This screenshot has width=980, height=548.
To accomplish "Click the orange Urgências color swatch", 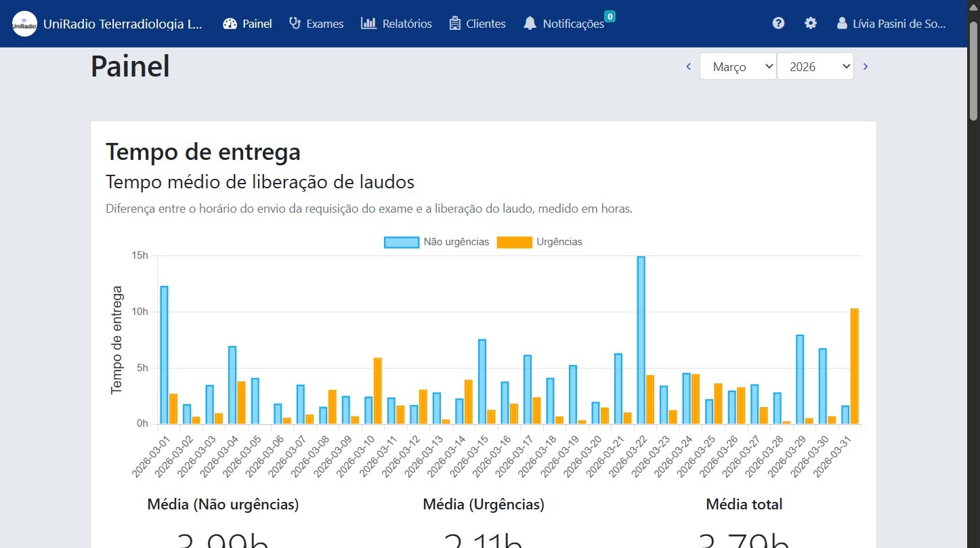I will [515, 241].
